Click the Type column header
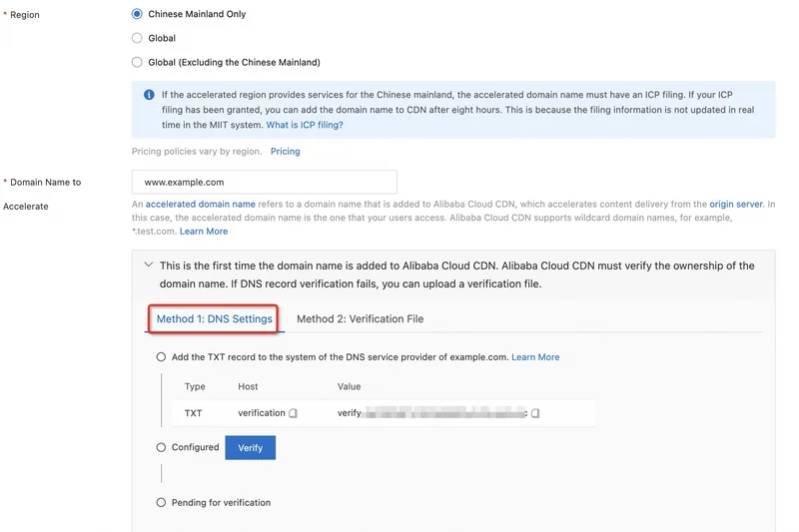Image resolution: width=799 pixels, height=532 pixels. click(195, 386)
